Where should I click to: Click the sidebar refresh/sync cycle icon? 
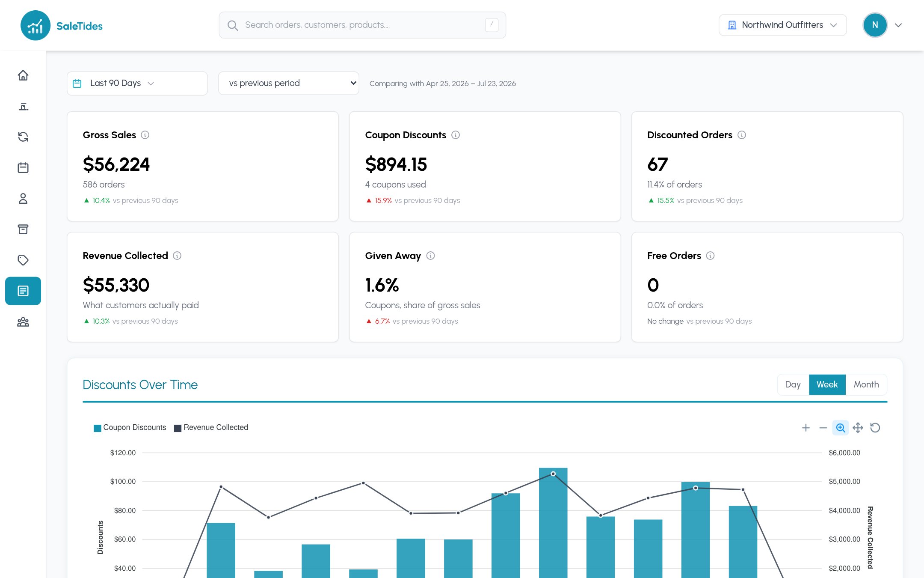pos(23,137)
